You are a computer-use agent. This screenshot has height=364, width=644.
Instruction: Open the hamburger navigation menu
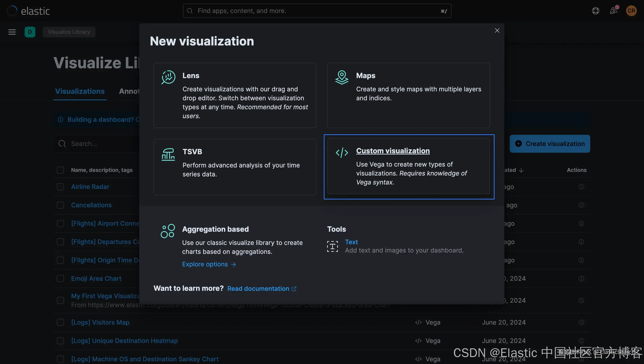tap(12, 32)
